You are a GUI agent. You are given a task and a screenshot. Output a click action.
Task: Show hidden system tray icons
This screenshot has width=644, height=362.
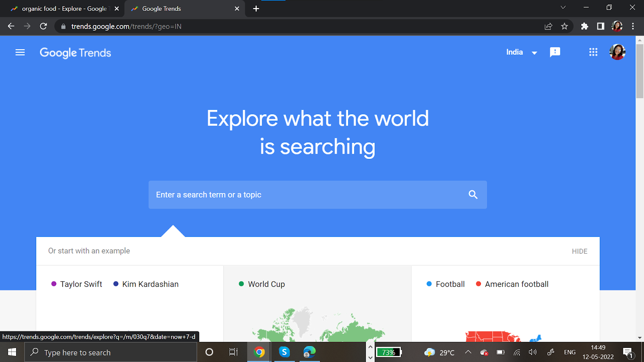[468, 352]
